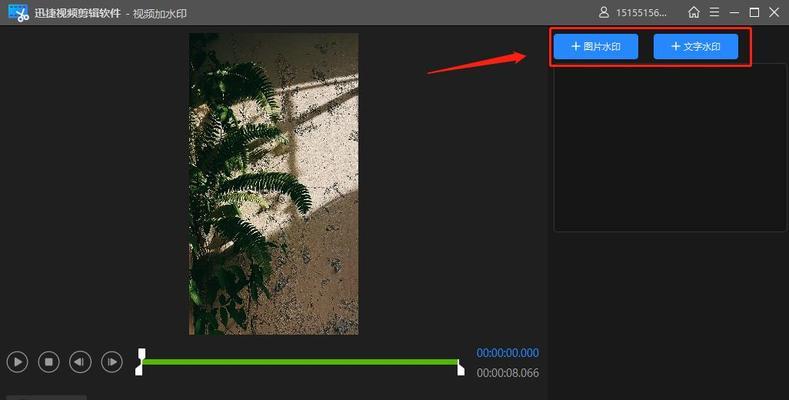
Task: Click the green timeline progress bar
Action: (300, 362)
